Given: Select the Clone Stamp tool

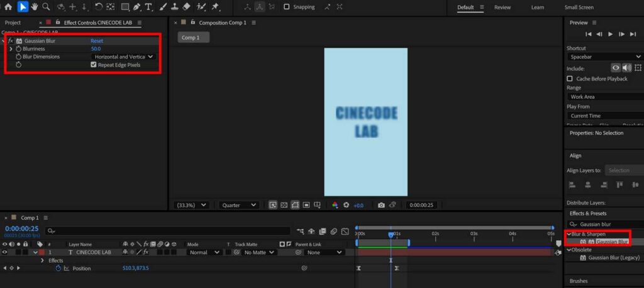Looking at the screenshot, I should tap(175, 6).
